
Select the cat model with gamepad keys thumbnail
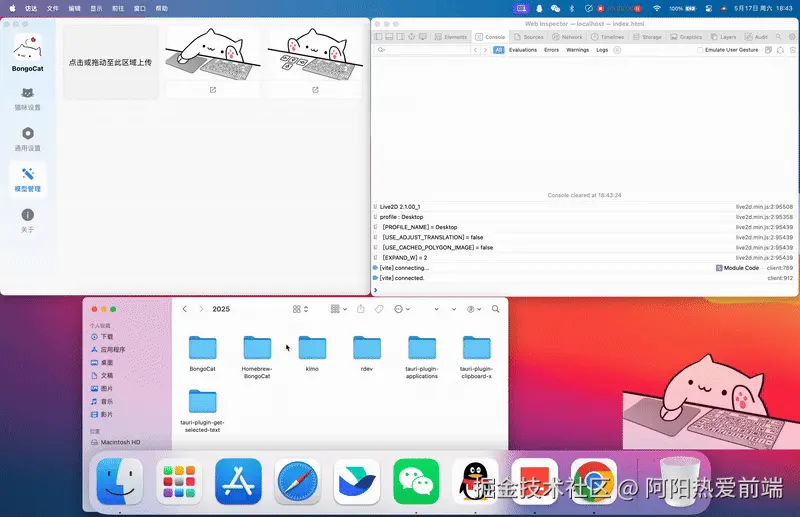pos(315,55)
